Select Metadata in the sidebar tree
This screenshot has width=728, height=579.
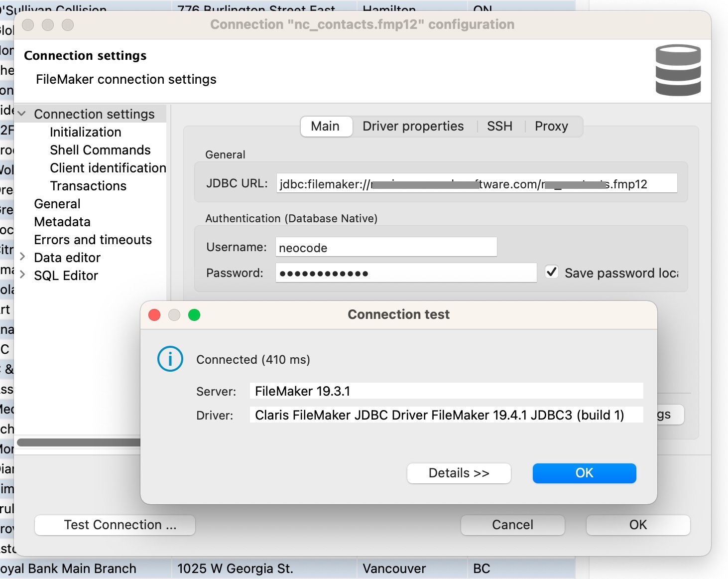[62, 222]
